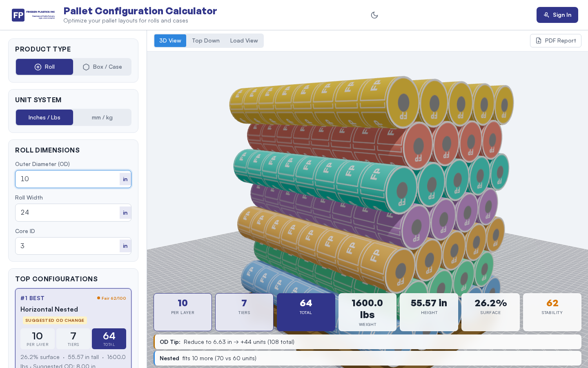Click the FP company logo
Image resolution: width=588 pixels, height=368 pixels.
(18, 15)
